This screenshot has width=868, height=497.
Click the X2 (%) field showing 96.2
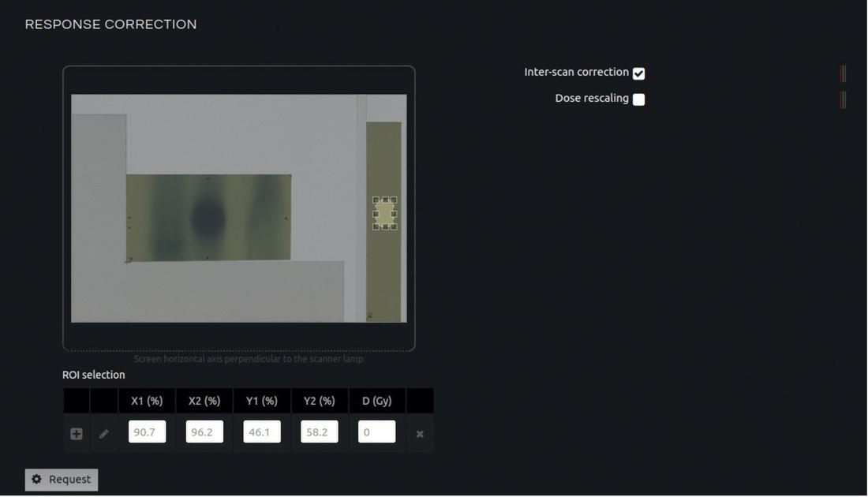point(204,432)
